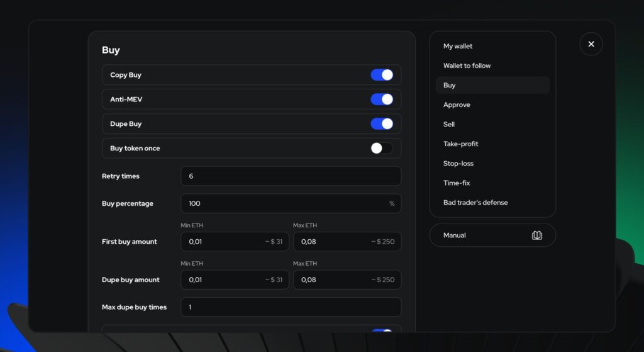644x352 pixels.
Task: Open the Stop-loss section
Action: pyautogui.click(x=458, y=163)
